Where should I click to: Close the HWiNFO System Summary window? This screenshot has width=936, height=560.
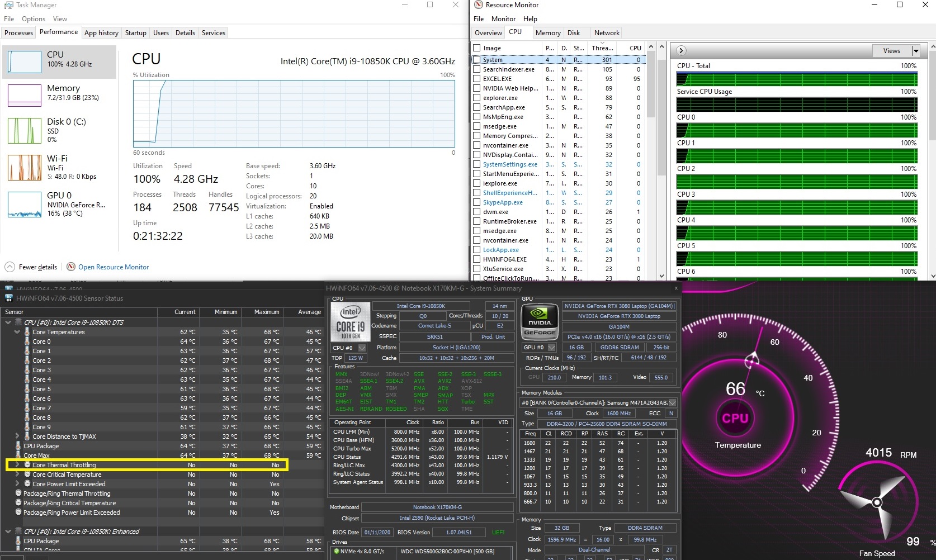pyautogui.click(x=676, y=288)
